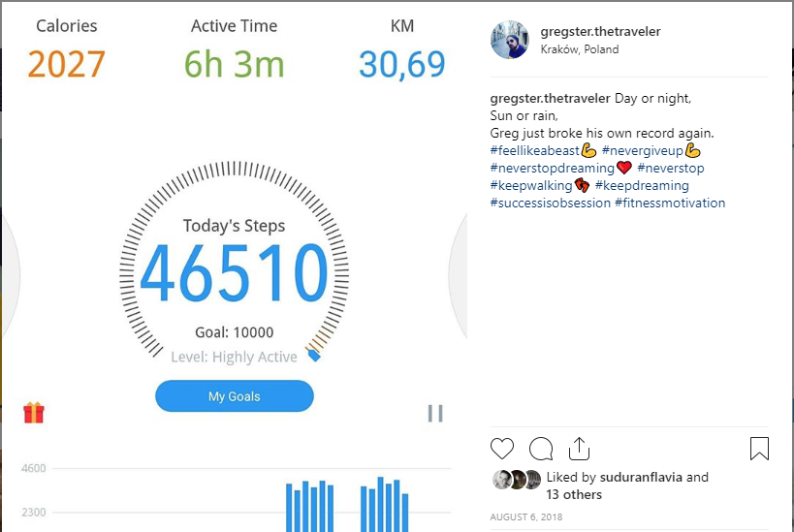Click the Level: Highly Active label

(234, 357)
